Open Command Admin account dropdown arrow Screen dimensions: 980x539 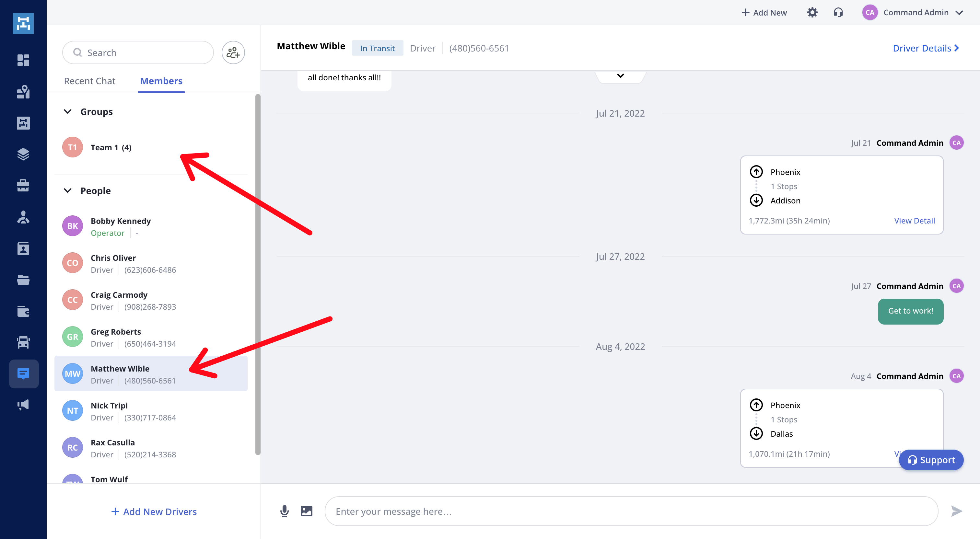point(960,13)
